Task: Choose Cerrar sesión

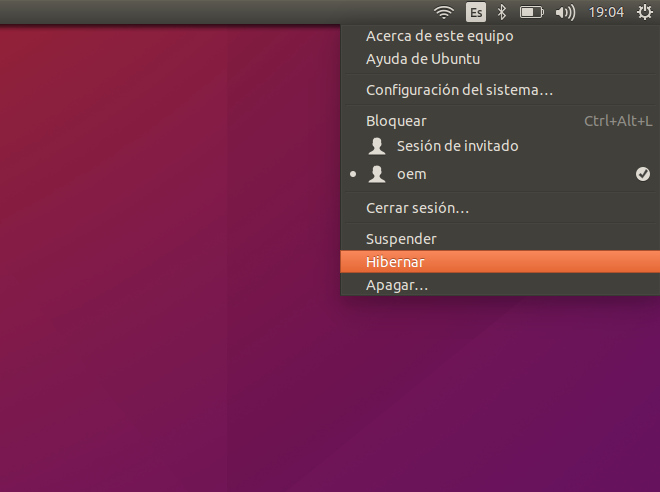Action: pyautogui.click(x=417, y=208)
